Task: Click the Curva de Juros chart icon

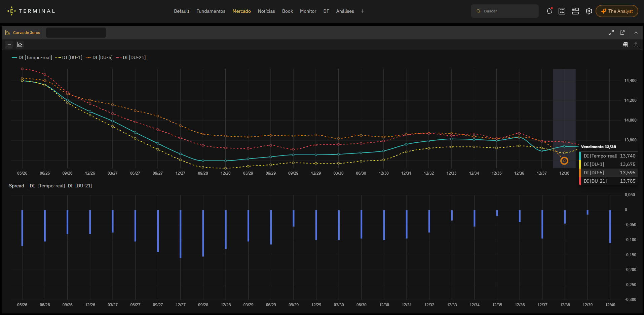Action: 8,33
